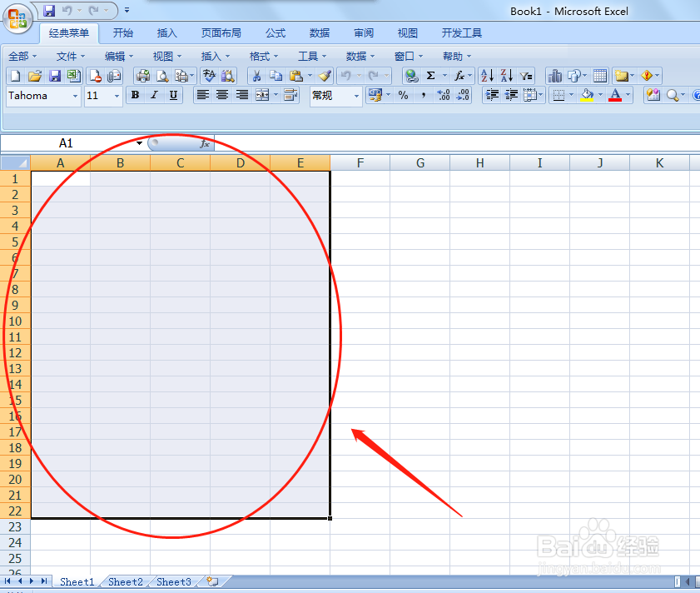Toggle align text right
The height and width of the screenshot is (593, 700).
pyautogui.click(x=241, y=95)
